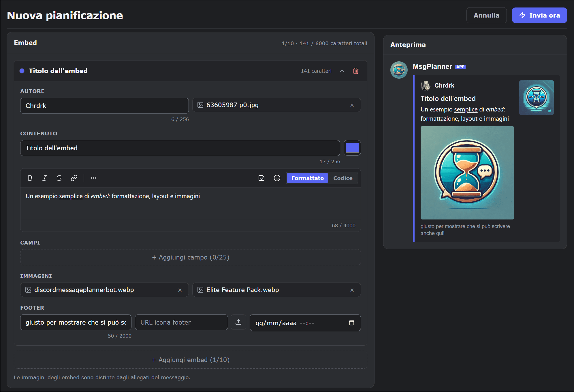Click the preview embed thumbnail image
Screen dimensions: 574x392
[536, 98]
